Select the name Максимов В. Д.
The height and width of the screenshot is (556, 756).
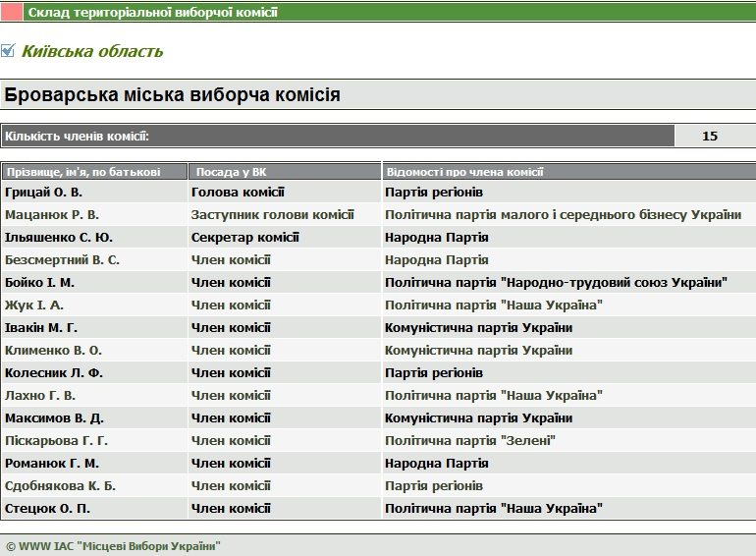tap(54, 418)
